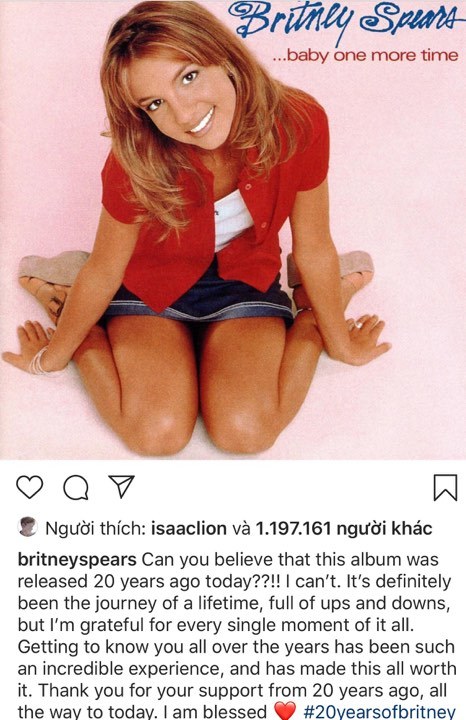The width and height of the screenshot is (466, 720).
Task: Like the post with the heart icon
Action: click(x=30, y=487)
